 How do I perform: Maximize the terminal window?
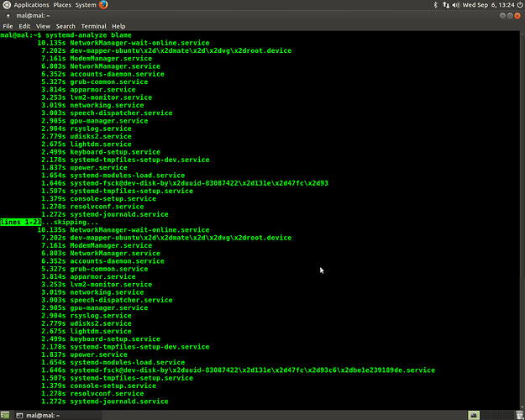(510, 16)
